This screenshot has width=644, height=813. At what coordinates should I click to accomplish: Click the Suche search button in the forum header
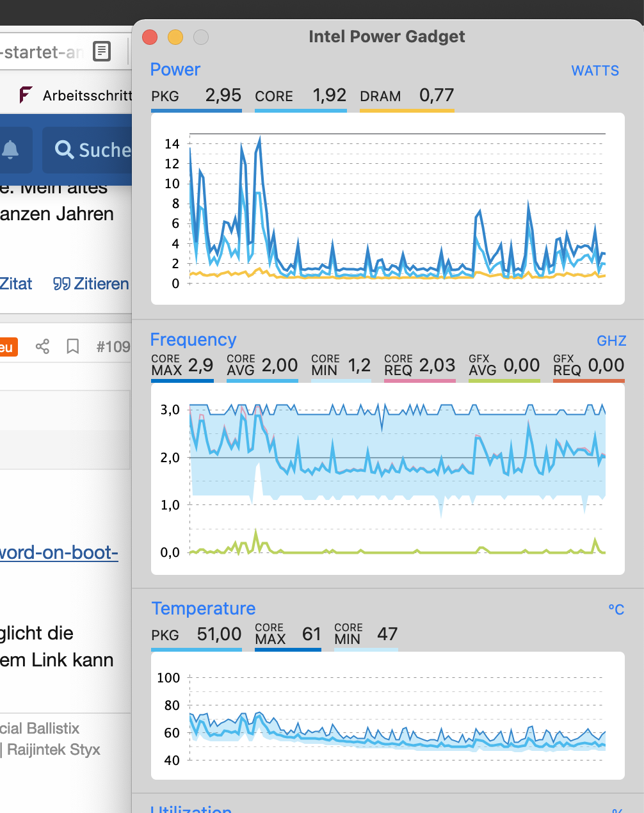pos(88,150)
